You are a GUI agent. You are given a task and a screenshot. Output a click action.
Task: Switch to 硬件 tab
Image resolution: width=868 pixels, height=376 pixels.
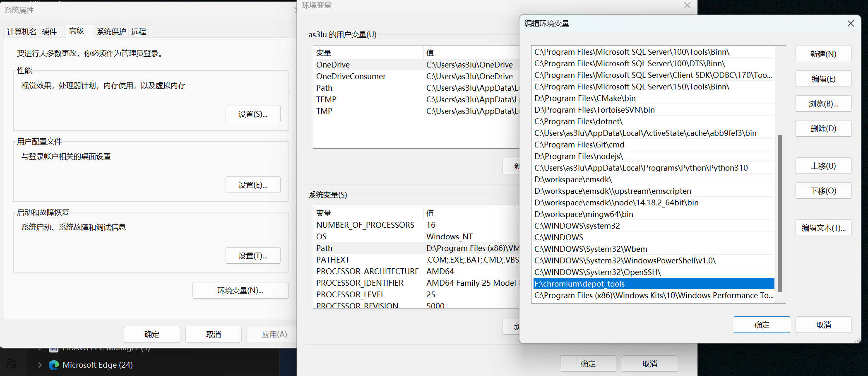click(49, 31)
